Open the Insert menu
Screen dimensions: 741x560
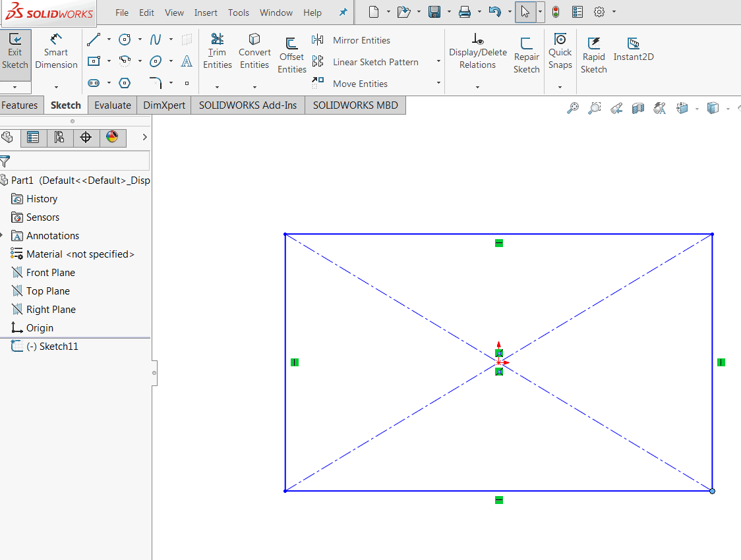click(x=206, y=13)
